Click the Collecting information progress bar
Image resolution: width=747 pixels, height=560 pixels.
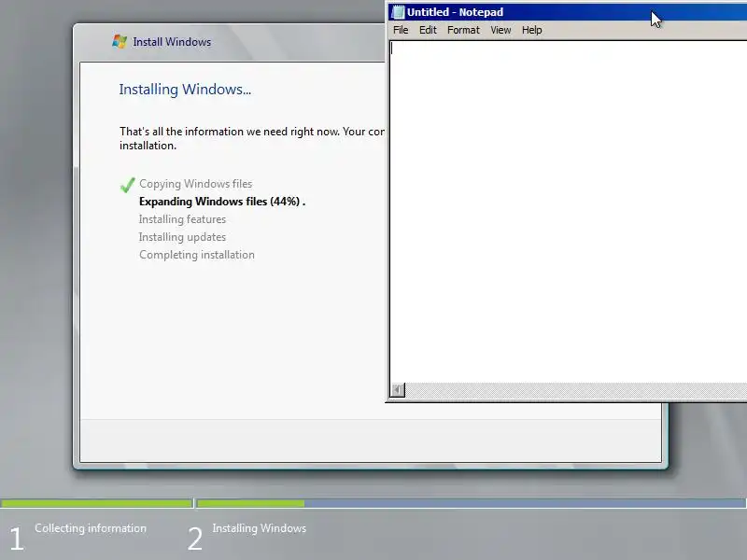pos(96,503)
